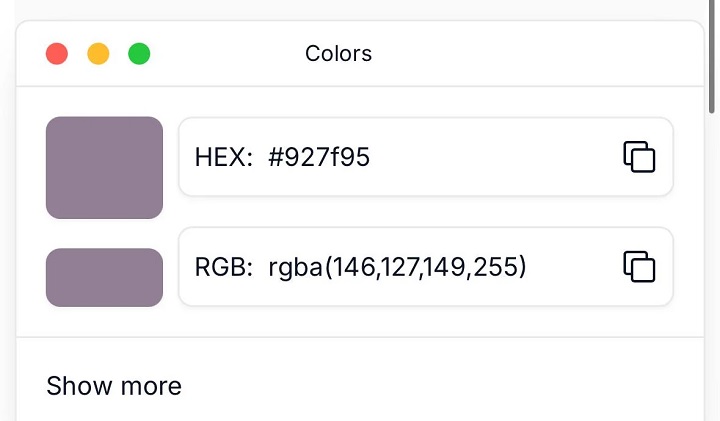Expand the Show more section
This screenshot has width=720, height=421.
(114, 386)
